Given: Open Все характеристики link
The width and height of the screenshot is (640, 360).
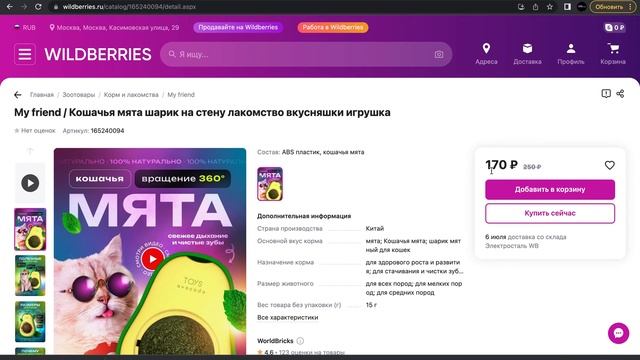Looking at the screenshot, I should pos(288,317).
